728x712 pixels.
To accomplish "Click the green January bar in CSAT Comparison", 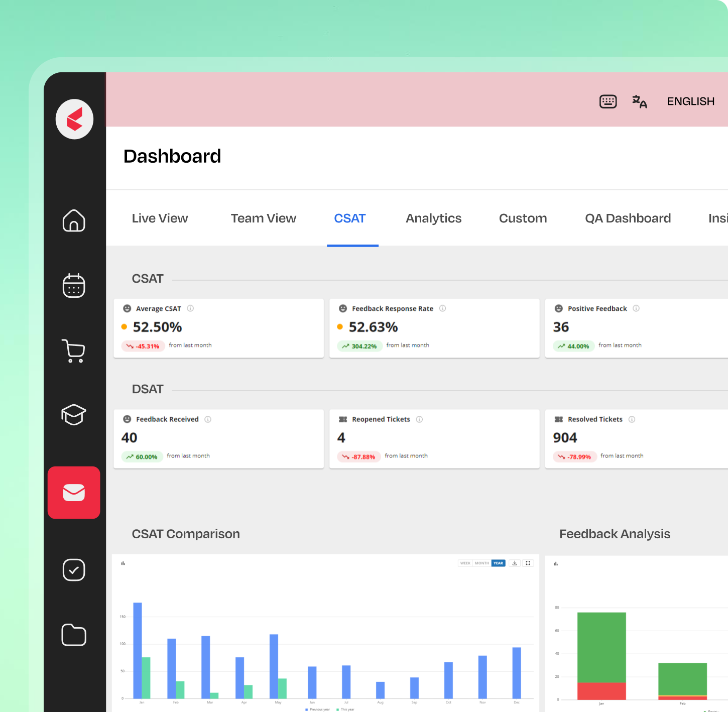I will coord(146,678).
